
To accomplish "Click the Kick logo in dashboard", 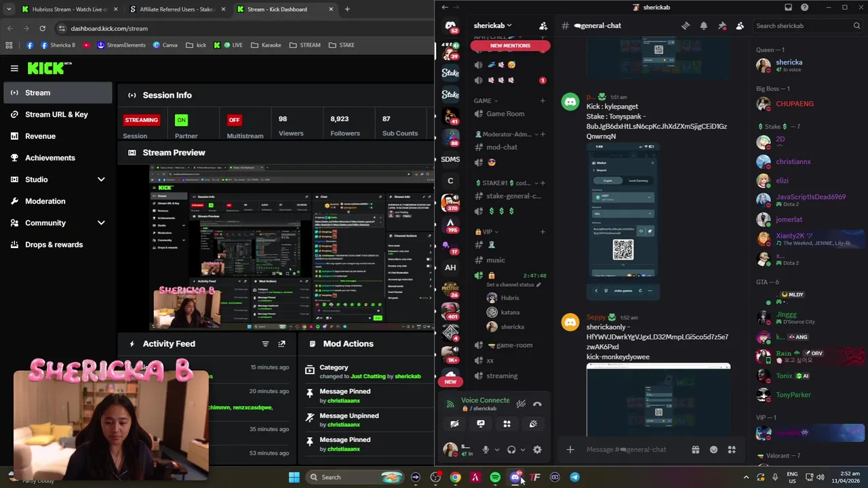I will [49, 68].
